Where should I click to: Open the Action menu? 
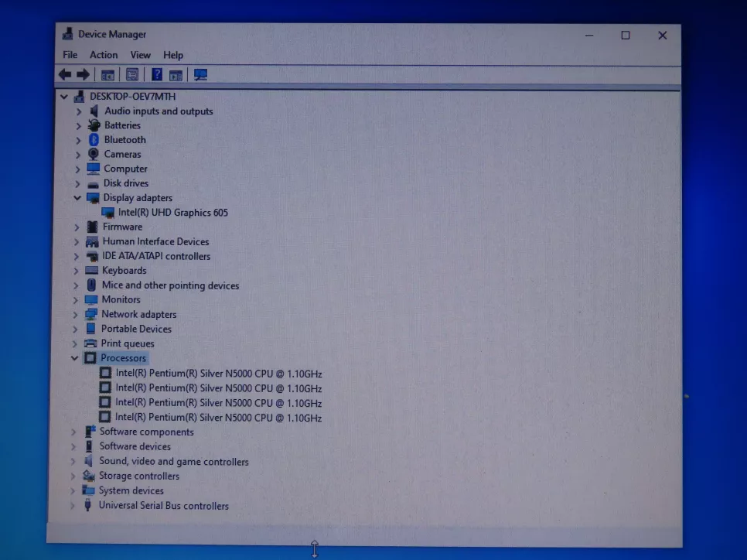pyautogui.click(x=104, y=55)
